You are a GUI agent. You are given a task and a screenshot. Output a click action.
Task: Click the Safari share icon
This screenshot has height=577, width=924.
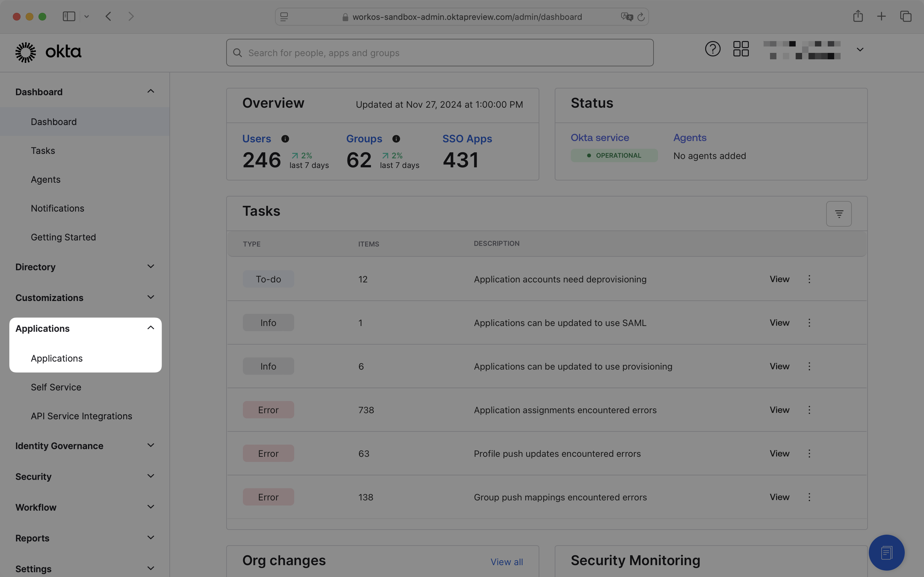pyautogui.click(x=858, y=16)
